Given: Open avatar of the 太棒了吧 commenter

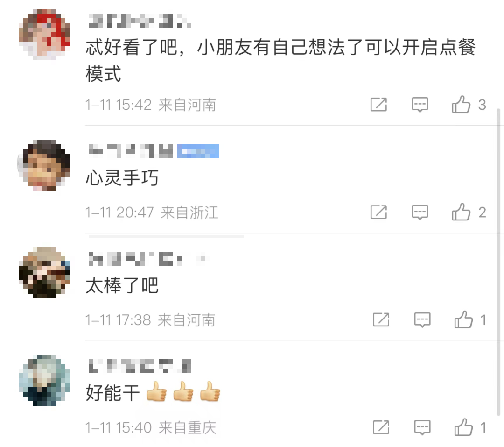Looking at the screenshot, I should pos(44,273).
